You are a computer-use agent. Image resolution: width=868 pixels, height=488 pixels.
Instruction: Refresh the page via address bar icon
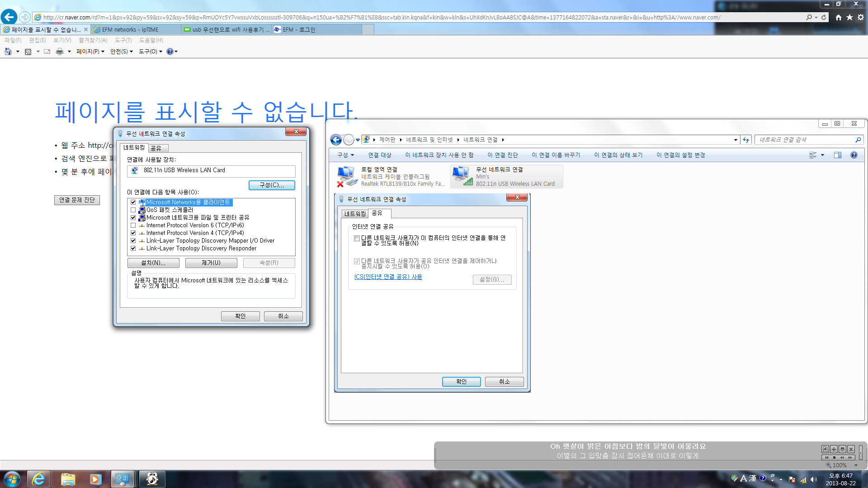click(x=824, y=17)
